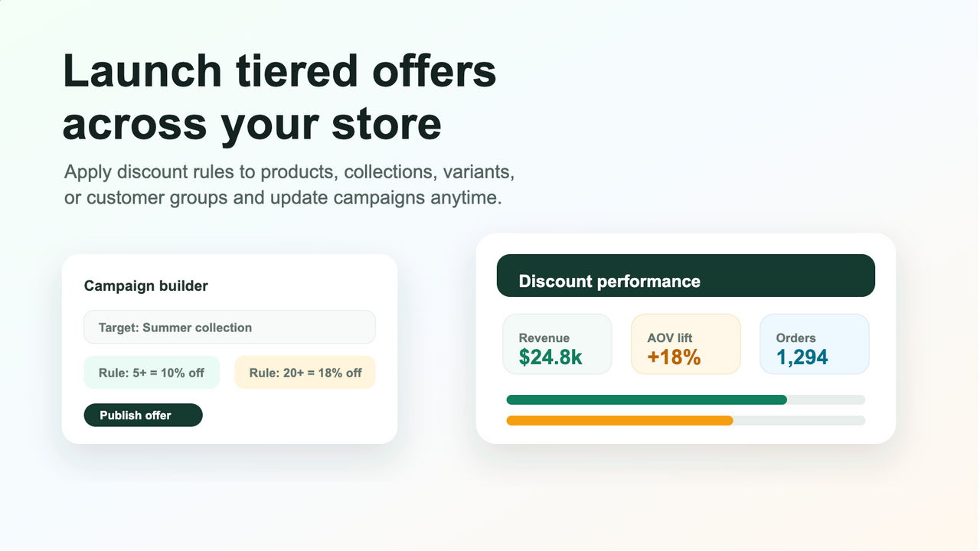
Task: Click the gray unfilled end of green bar
Action: [x=827, y=399]
